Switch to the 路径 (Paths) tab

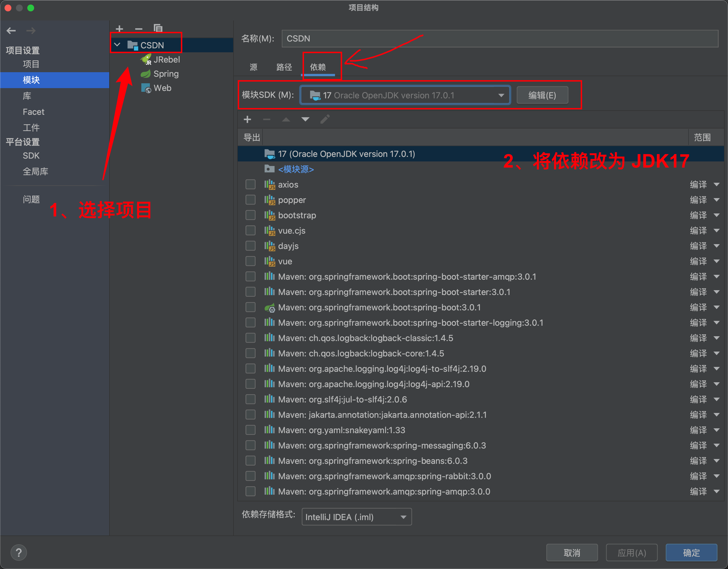coord(284,67)
